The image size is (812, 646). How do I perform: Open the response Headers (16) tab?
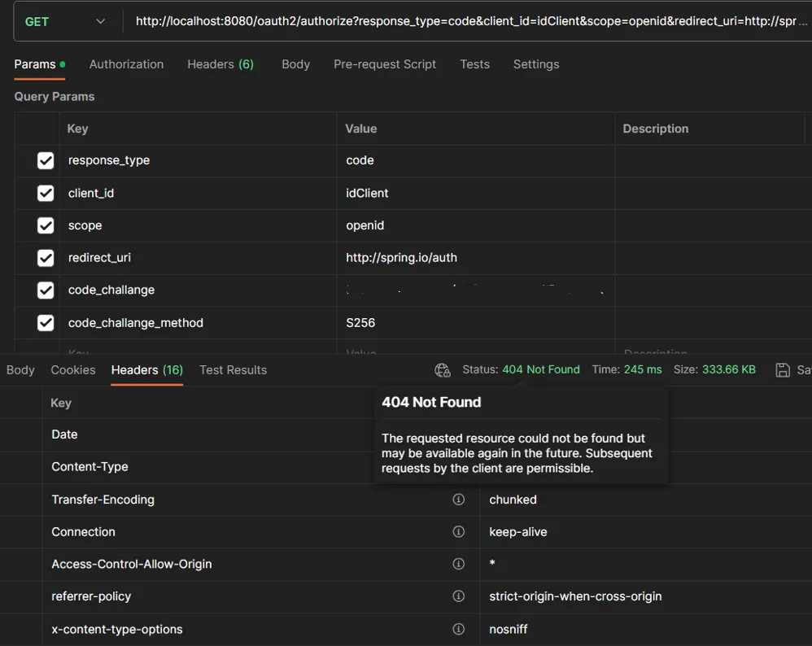147,370
